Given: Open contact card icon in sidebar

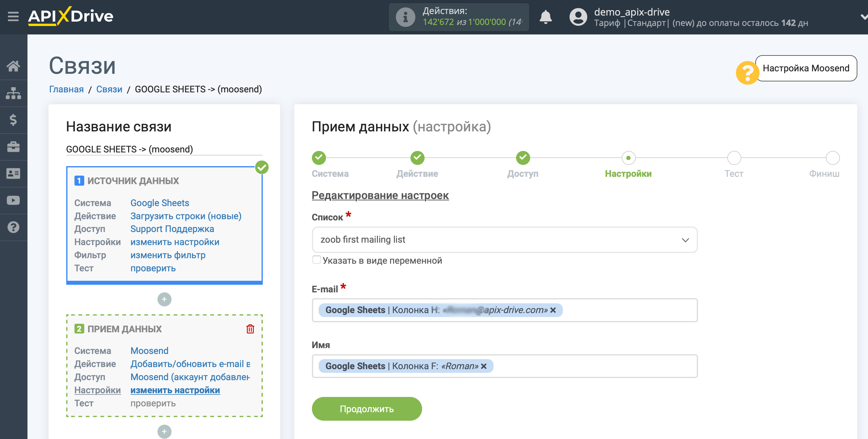Looking at the screenshot, I should click(13, 174).
